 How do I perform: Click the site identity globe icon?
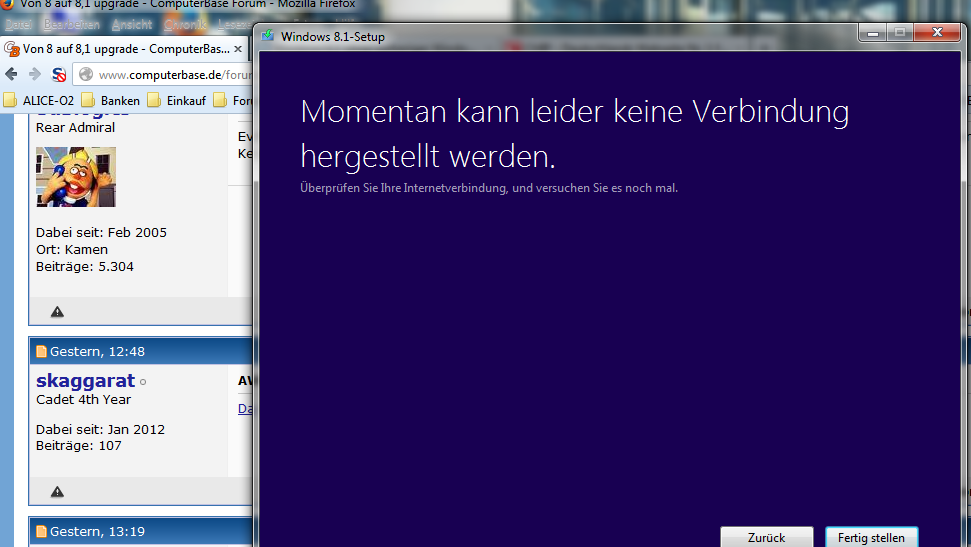coord(86,74)
